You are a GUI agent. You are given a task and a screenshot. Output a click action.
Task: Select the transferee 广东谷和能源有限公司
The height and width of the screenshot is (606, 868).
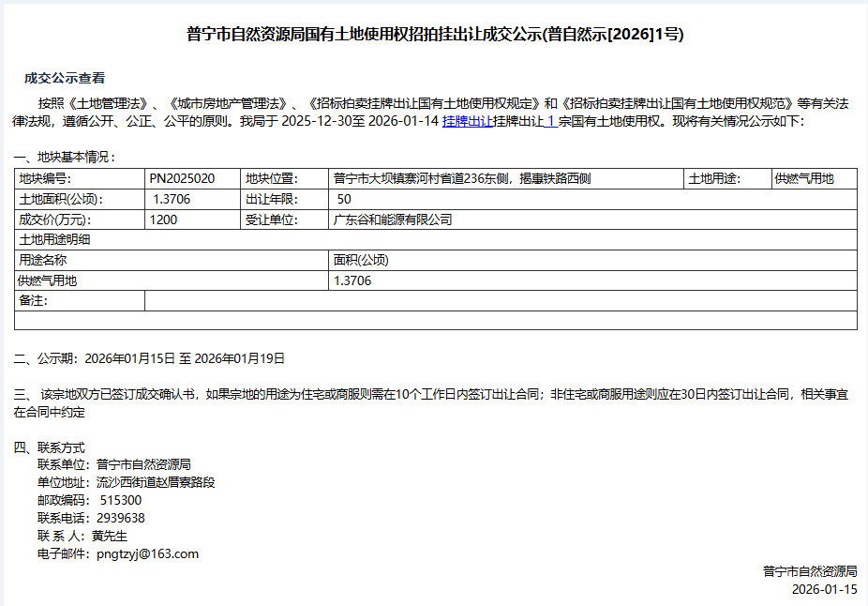coord(393,220)
